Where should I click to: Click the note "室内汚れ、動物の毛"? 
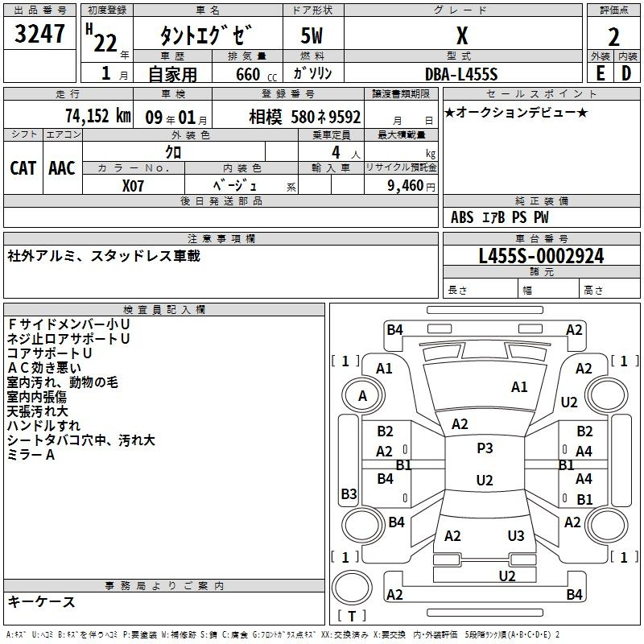point(63,382)
